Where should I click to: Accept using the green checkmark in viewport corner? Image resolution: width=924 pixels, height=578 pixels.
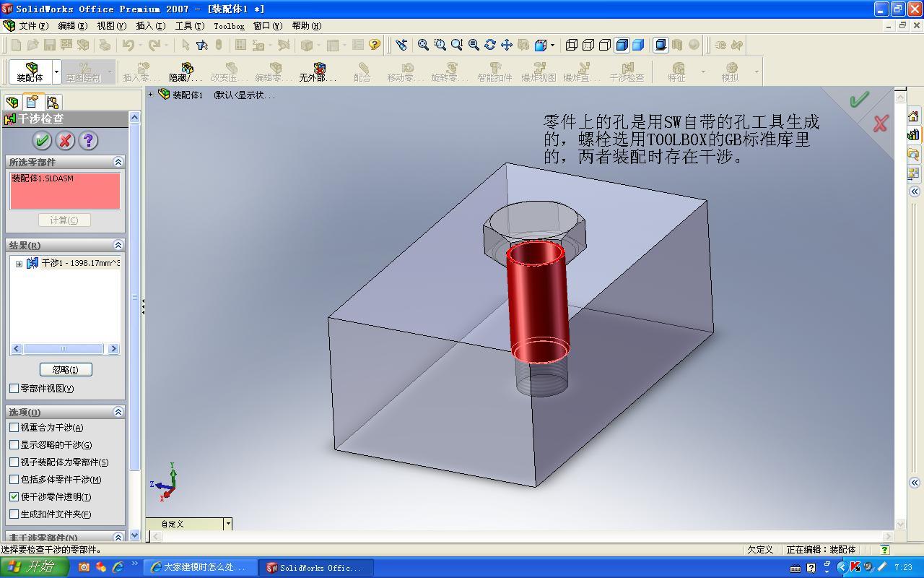(859, 100)
